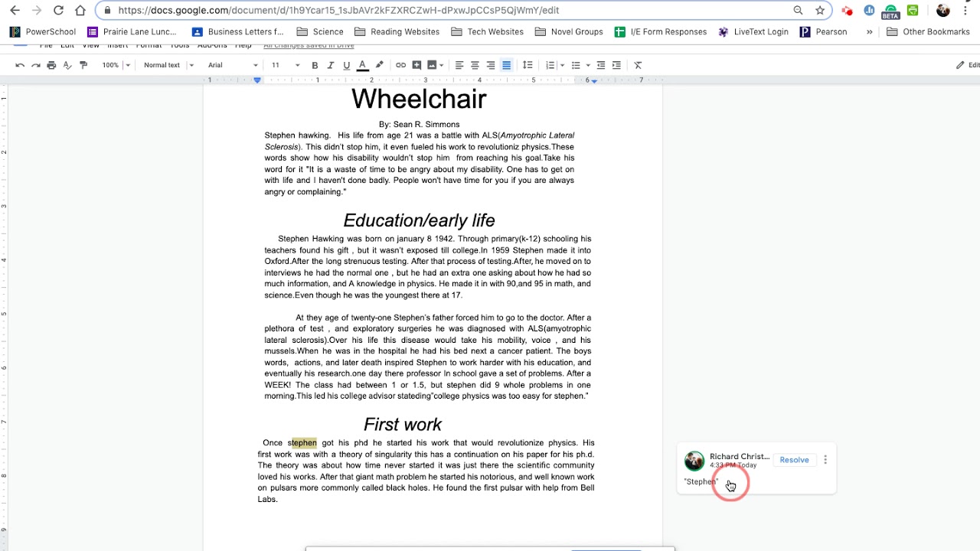Insert an image from the toolbar
This screenshot has height=551, width=980.
432,65
